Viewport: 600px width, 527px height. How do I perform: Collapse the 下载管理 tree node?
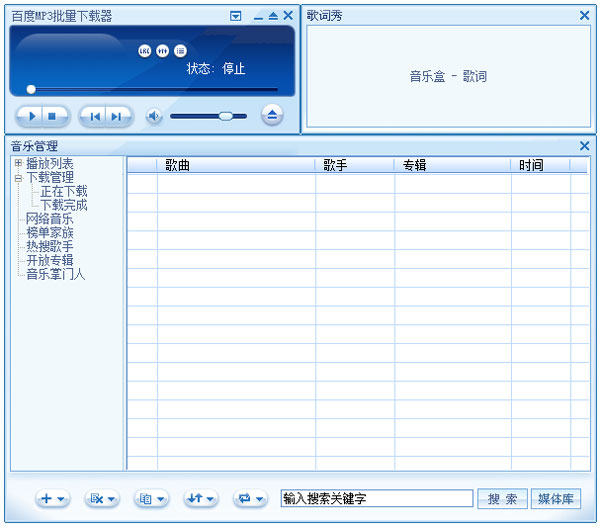18,178
